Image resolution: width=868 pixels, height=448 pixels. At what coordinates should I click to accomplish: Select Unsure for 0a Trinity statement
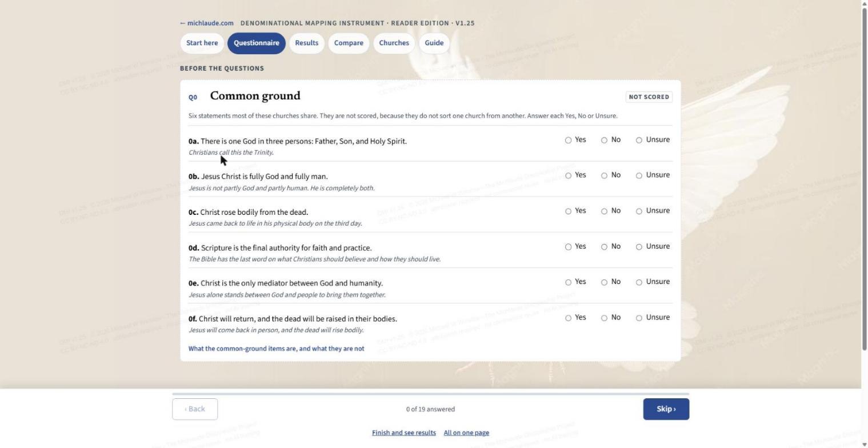pyautogui.click(x=639, y=140)
